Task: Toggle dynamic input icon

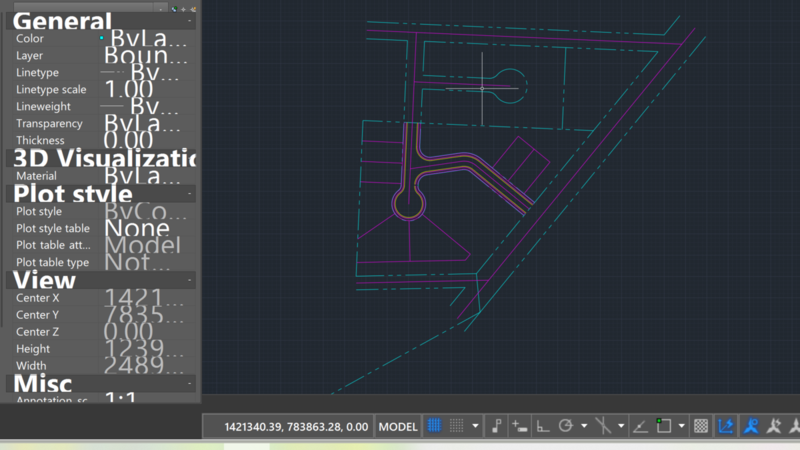Action: pyautogui.click(x=519, y=426)
